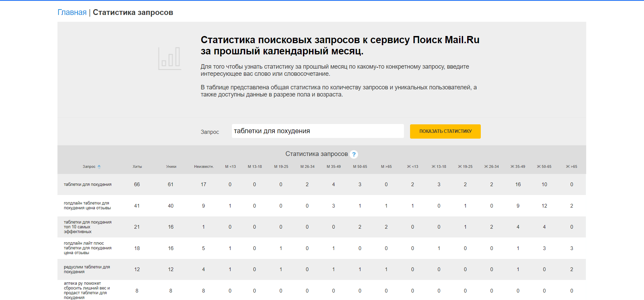Open the 'редуслим таблетки для похудения' query row
The height and width of the screenshot is (300, 644).
tap(87, 269)
